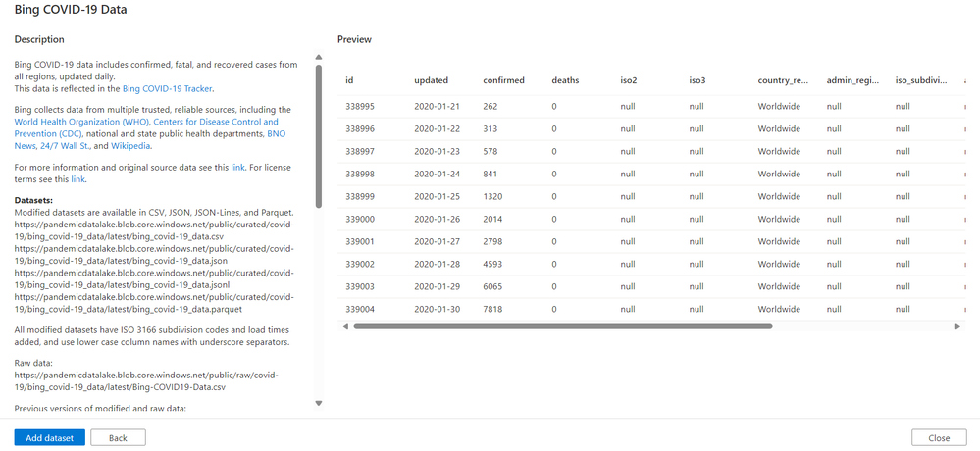The height and width of the screenshot is (451, 980).
Task: Click the id cell 339001
Action: point(360,241)
